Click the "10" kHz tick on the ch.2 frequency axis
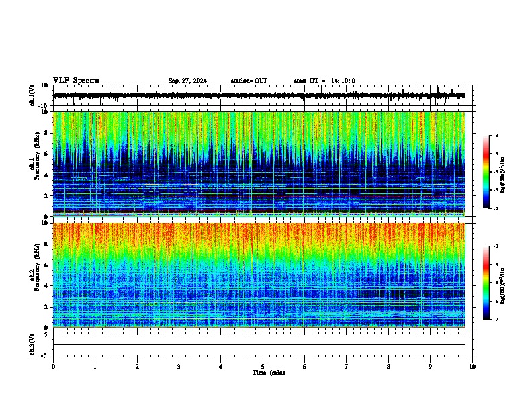 tap(45, 223)
